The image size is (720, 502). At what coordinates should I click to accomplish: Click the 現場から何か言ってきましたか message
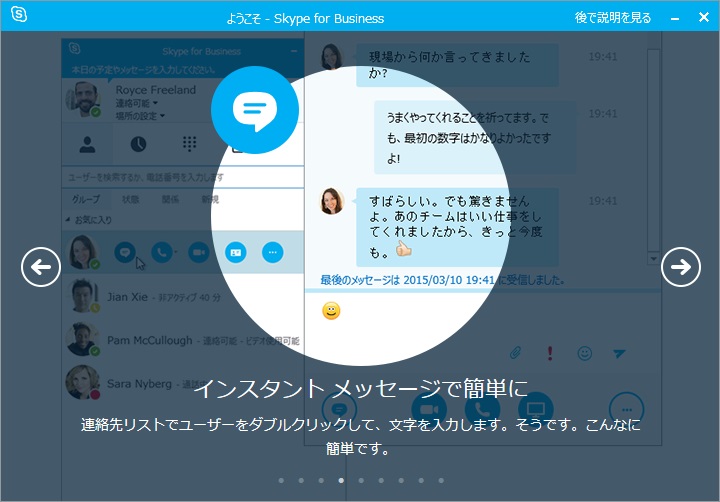(x=457, y=65)
